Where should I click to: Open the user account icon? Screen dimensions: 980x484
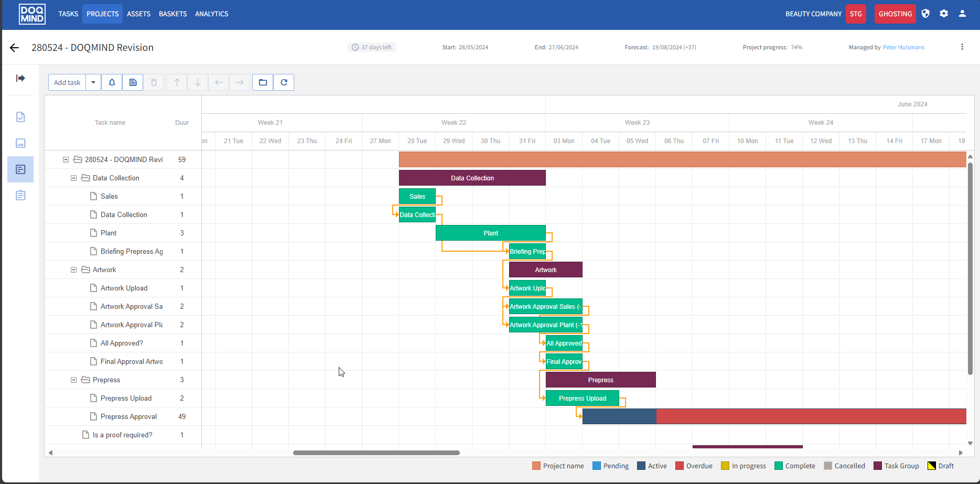point(962,14)
